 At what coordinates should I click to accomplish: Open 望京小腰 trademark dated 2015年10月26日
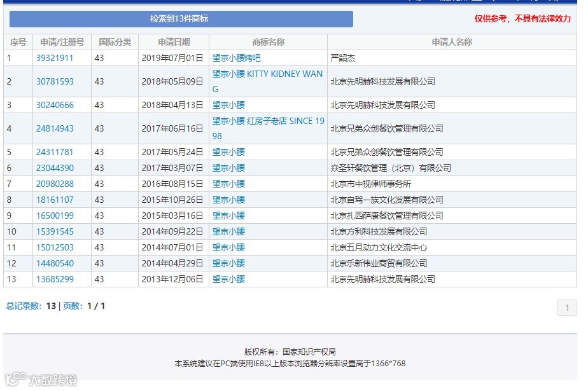click(x=228, y=200)
